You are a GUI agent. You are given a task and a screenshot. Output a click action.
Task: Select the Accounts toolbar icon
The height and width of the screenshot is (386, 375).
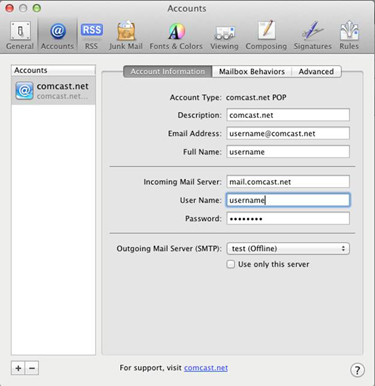point(57,36)
